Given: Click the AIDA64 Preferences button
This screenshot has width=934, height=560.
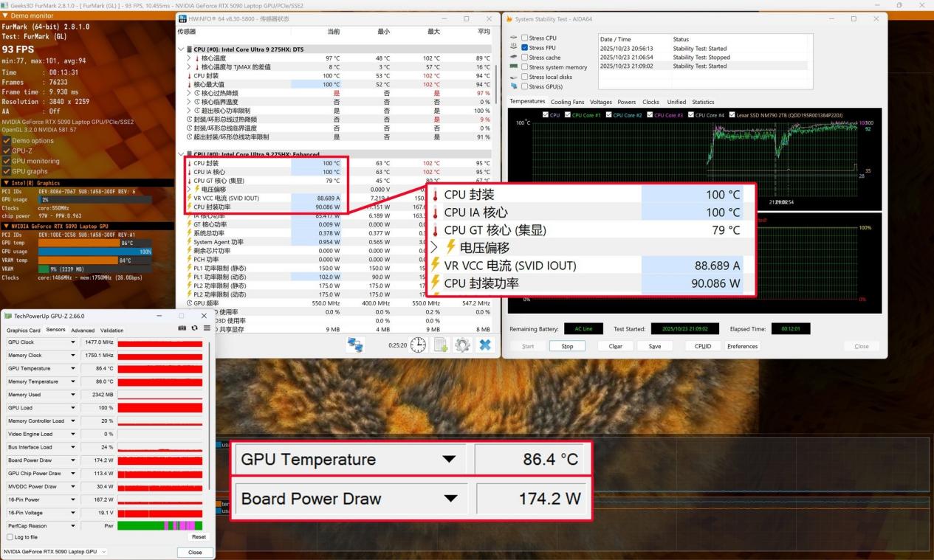Looking at the screenshot, I should coord(742,346).
